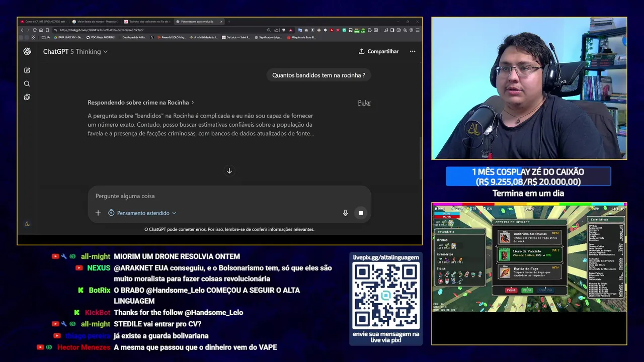Click the Adobe Acrobat extension icon
The image size is (644, 362).
(332, 30)
